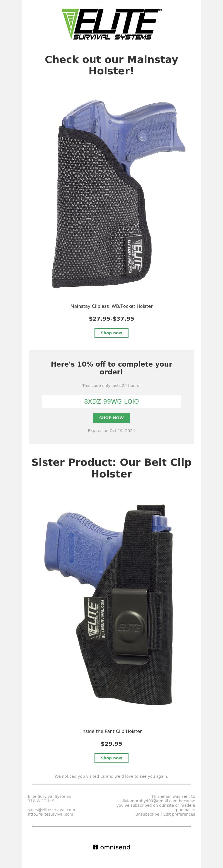Click the $27.95-$37.95 price text
This screenshot has height=868, width=223.
[111, 319]
